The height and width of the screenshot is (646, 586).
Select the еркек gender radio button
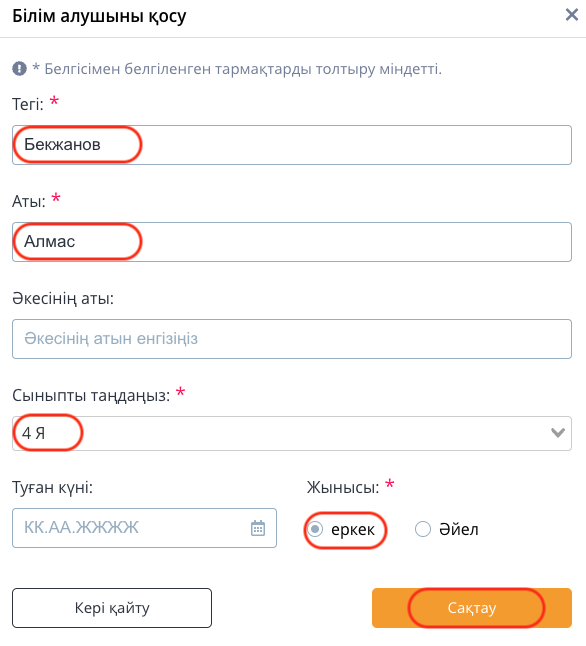315,529
